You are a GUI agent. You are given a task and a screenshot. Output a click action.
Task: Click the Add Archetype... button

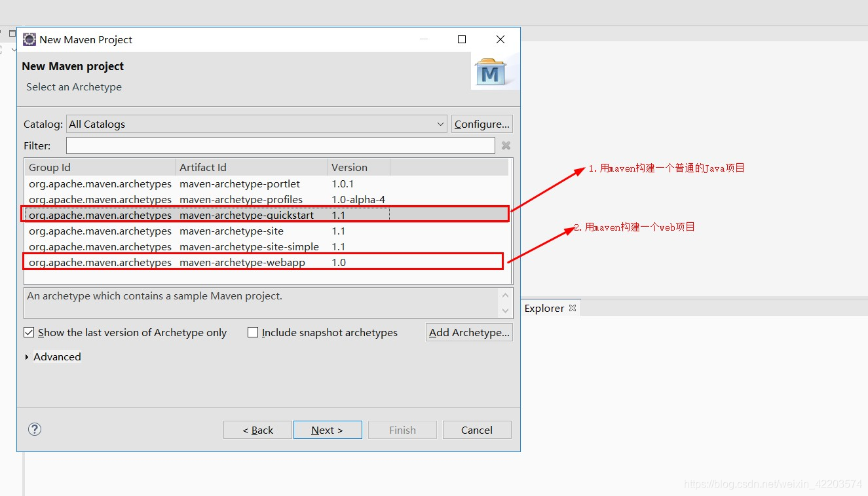[469, 332]
